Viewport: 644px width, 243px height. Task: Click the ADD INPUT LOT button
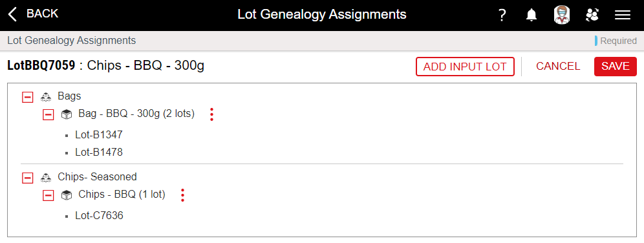[466, 67]
